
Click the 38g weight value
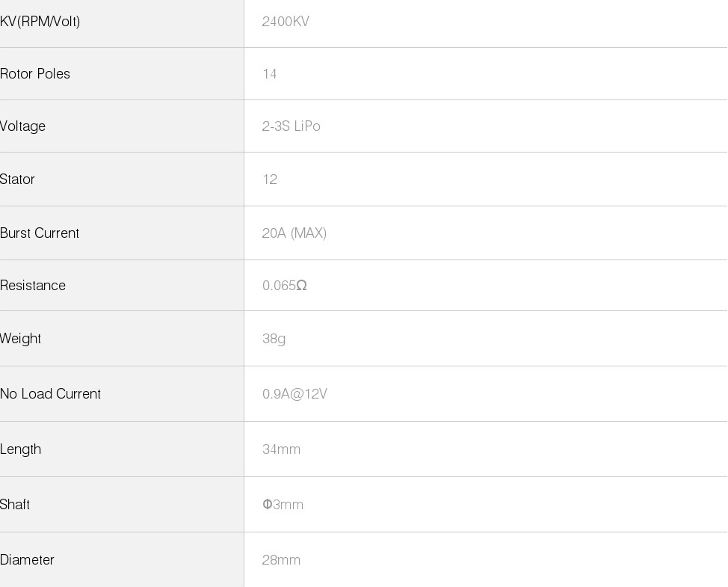[274, 339]
